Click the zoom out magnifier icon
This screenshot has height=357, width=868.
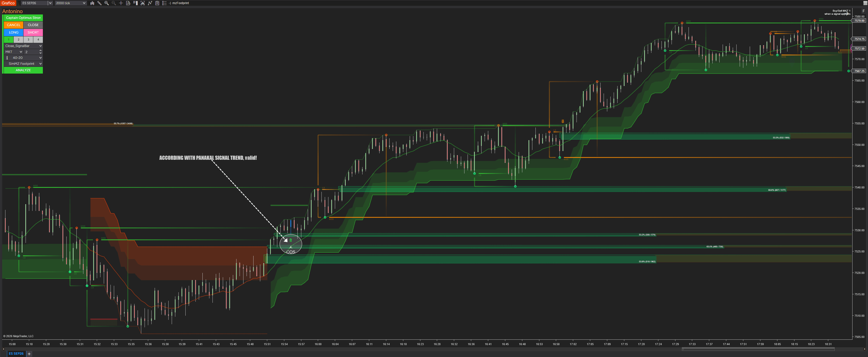click(114, 3)
